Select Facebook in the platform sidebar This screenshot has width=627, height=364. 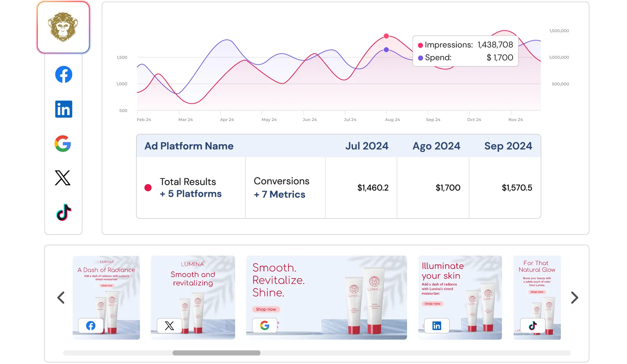point(64,74)
